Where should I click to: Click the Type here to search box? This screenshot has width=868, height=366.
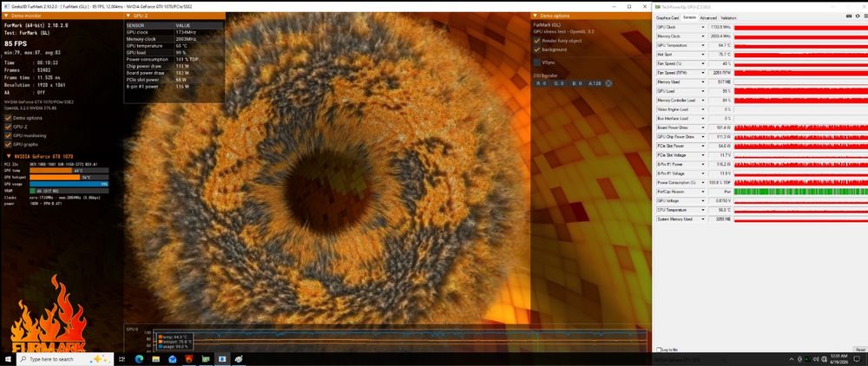click(x=65, y=359)
